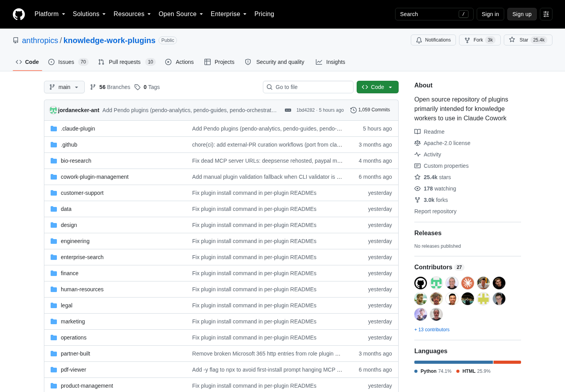
Task: Open the Insights tab
Action: click(330, 62)
